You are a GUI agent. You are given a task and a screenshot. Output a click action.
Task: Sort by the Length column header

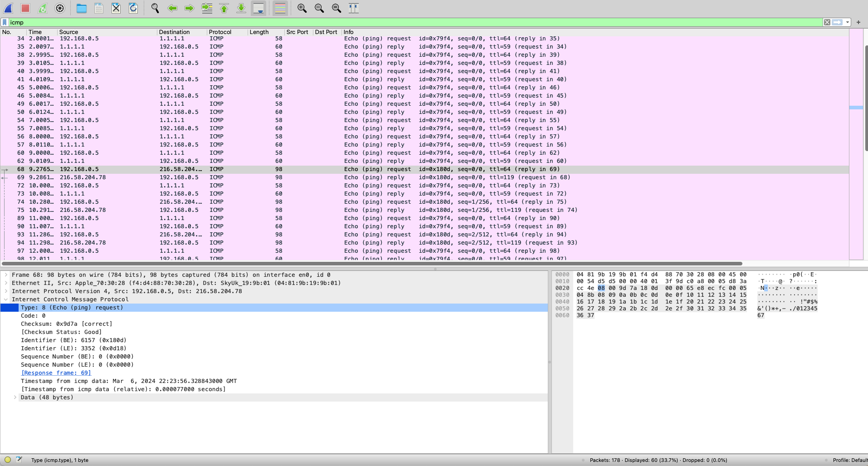(266, 32)
